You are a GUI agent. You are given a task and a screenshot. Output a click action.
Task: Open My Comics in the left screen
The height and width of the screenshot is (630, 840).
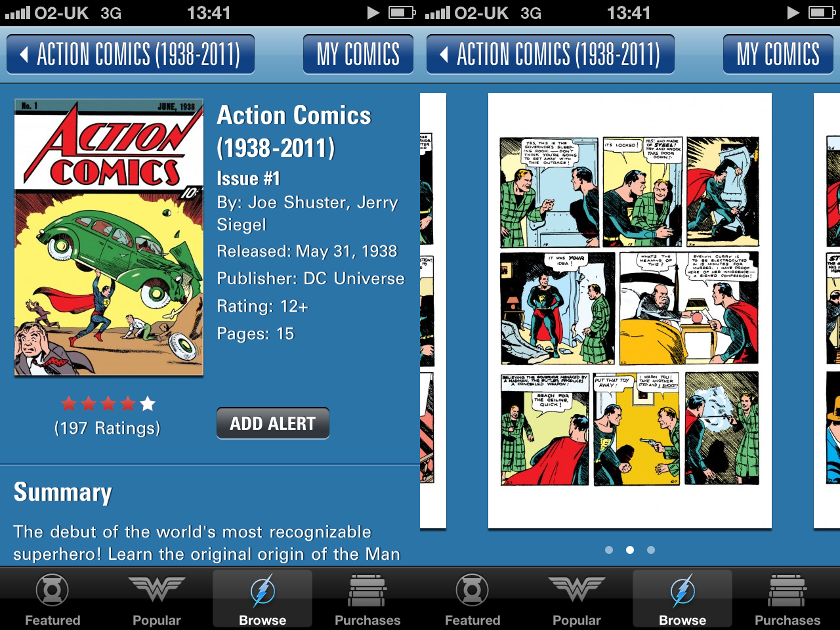(x=358, y=54)
